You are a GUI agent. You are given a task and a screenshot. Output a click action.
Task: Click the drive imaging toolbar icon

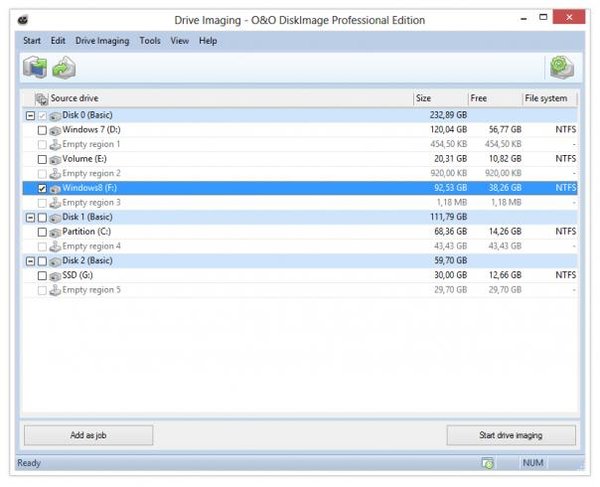pos(35,68)
